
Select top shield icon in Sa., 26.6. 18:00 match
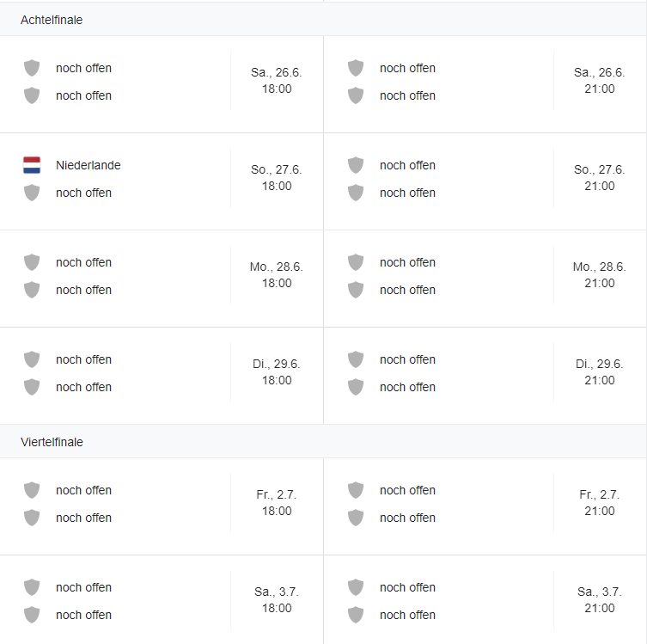(32, 68)
